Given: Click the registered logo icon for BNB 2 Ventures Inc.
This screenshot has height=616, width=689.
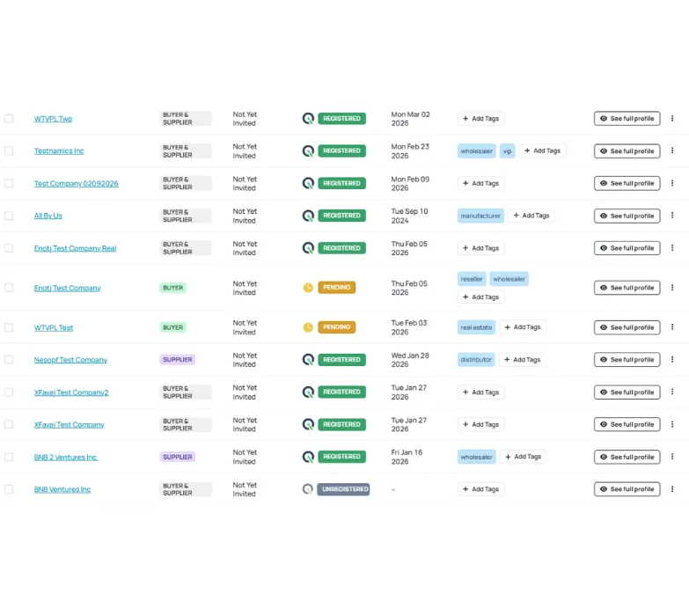Looking at the screenshot, I should click(308, 457).
